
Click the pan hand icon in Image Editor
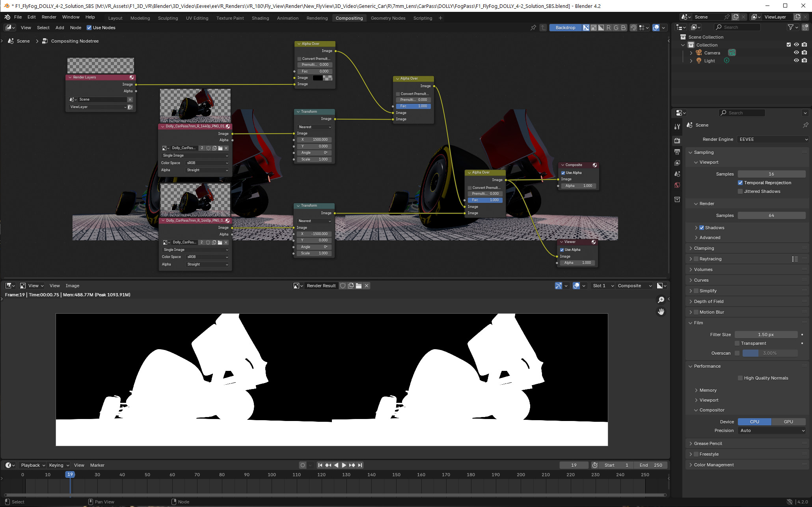661,312
